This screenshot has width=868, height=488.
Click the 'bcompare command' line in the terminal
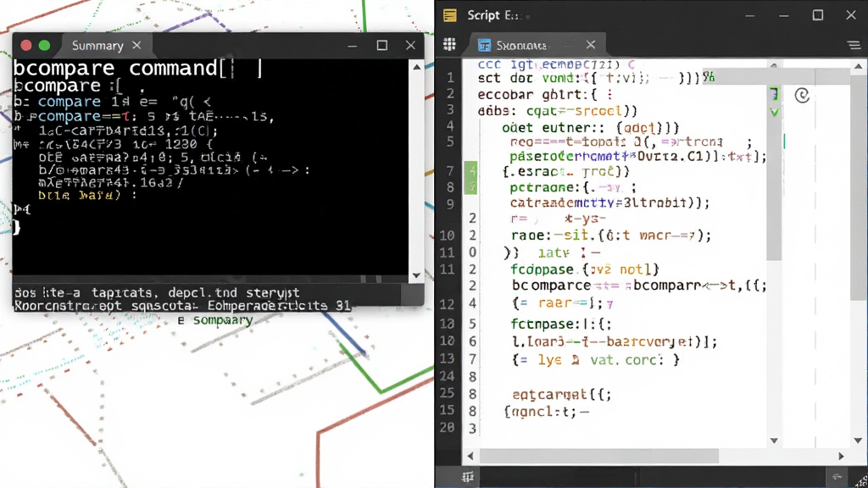(x=138, y=69)
